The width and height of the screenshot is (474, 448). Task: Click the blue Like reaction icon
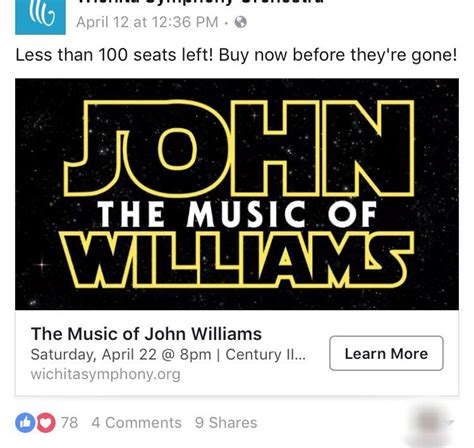(25, 423)
